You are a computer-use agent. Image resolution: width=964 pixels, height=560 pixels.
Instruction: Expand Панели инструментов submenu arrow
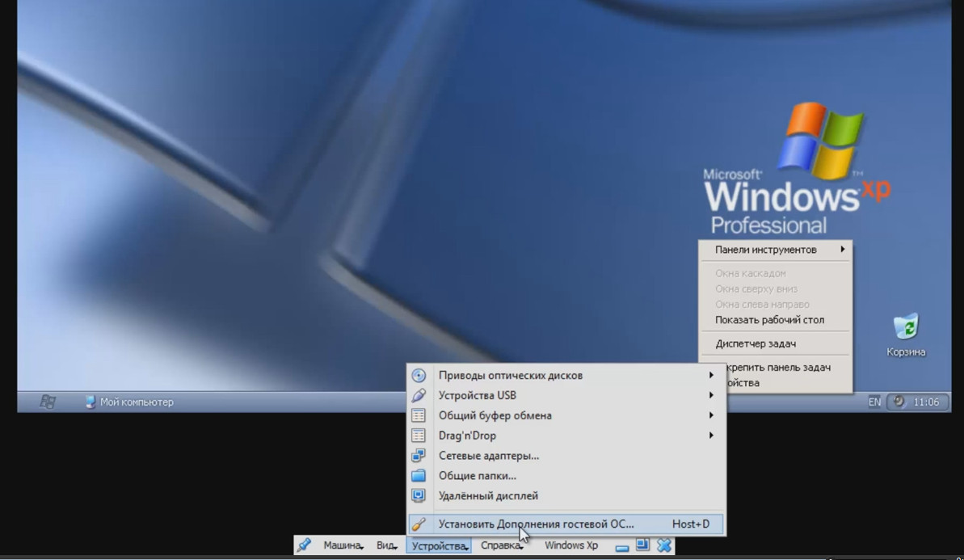pyautogui.click(x=842, y=250)
